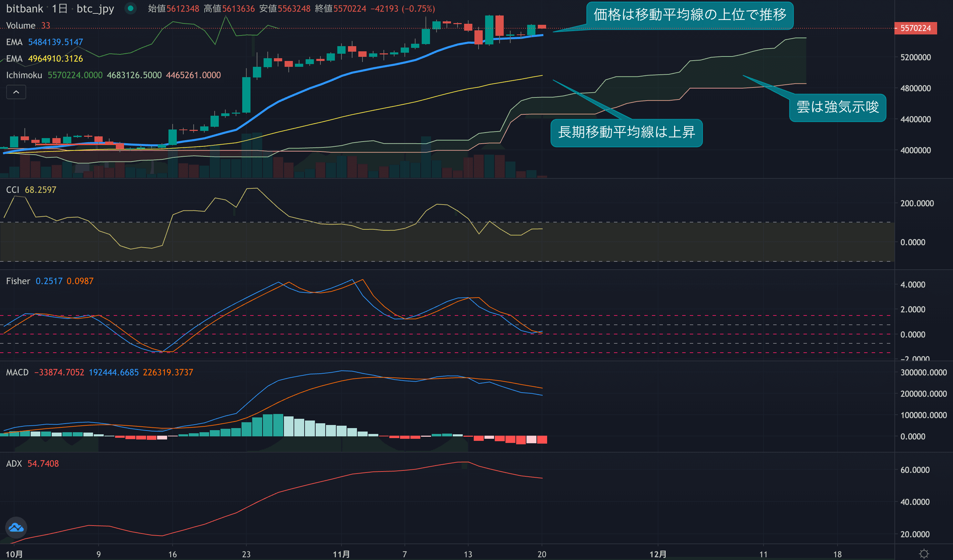Select the ADX indicator legend
The width and height of the screenshot is (953, 560).
point(14,464)
